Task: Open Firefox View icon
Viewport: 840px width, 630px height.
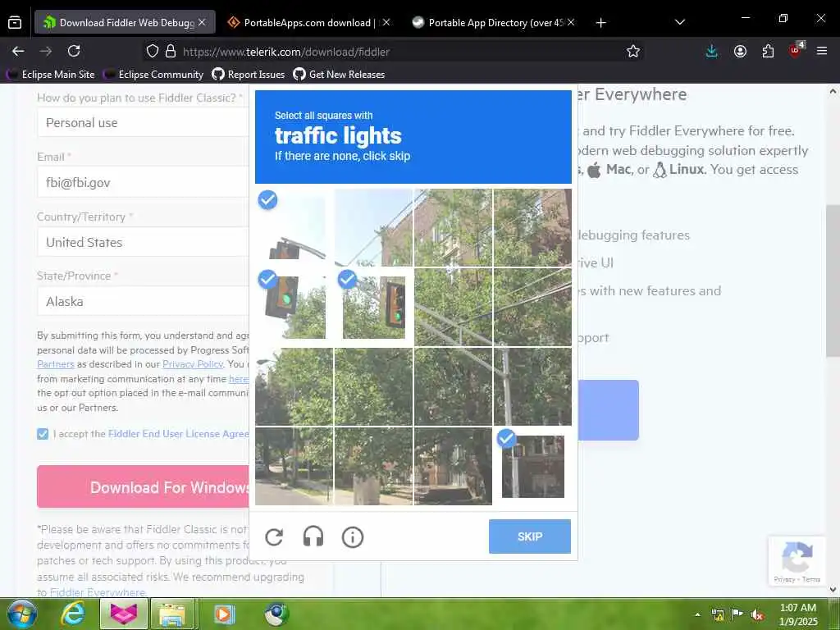Action: tap(15, 22)
